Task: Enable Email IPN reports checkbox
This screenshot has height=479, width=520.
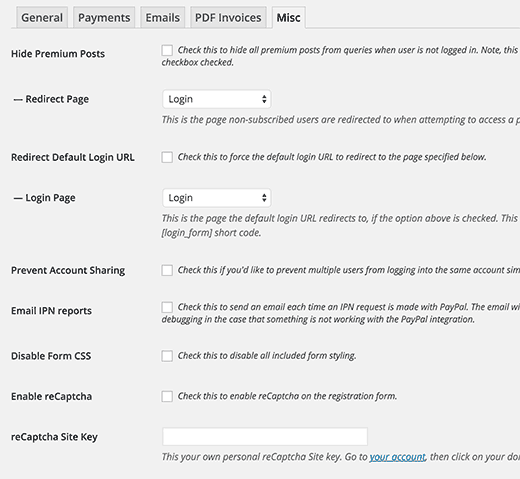Action: click(167, 307)
